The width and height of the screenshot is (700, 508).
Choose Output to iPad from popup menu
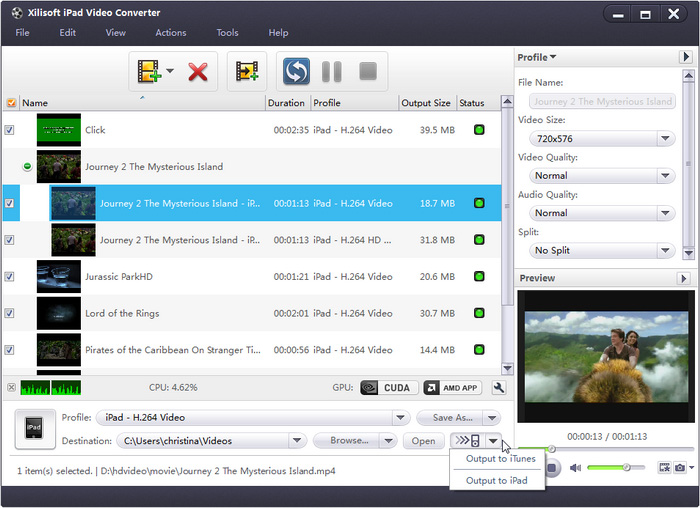pos(496,481)
